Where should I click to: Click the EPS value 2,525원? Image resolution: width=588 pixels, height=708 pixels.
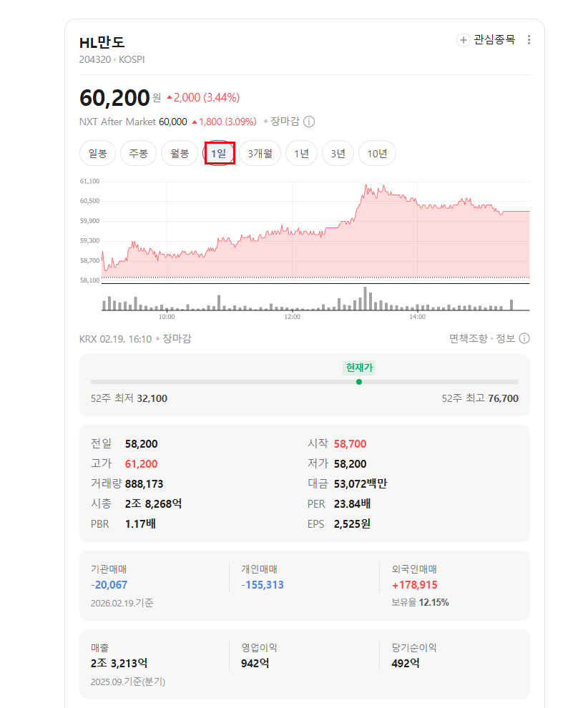(x=352, y=523)
